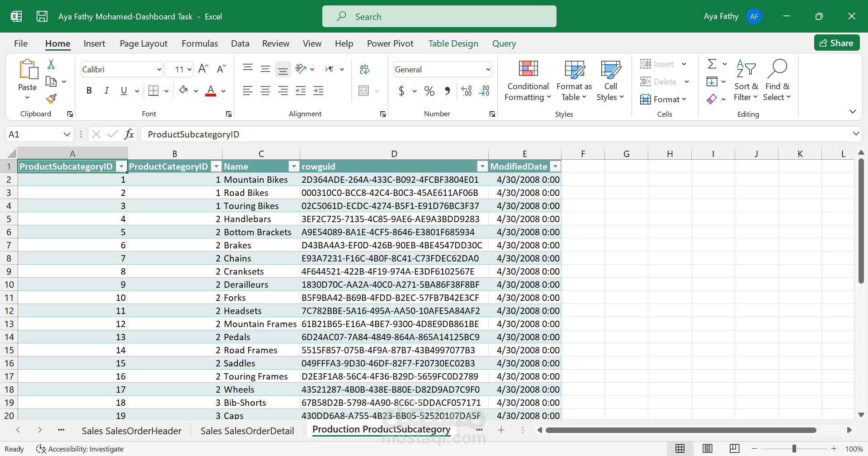Open the Name column filter dropdown
Image resolution: width=868 pixels, height=456 pixels.
coord(294,167)
